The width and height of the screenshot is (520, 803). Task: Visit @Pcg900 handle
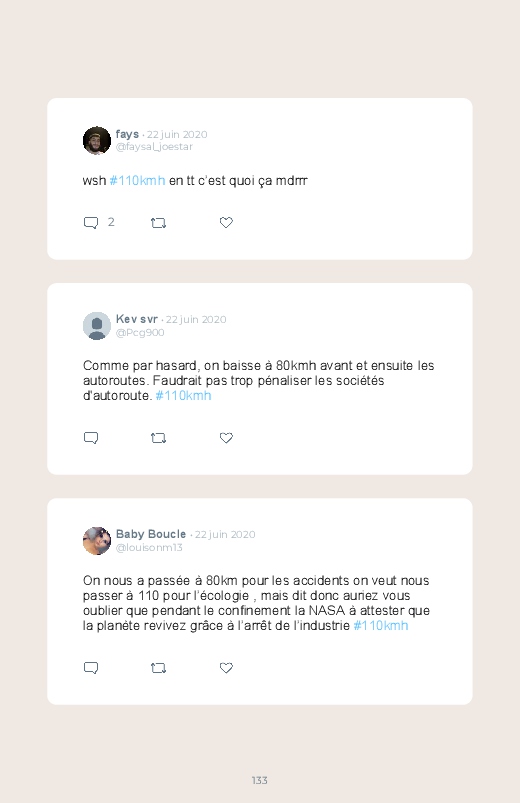pyautogui.click(x=140, y=332)
